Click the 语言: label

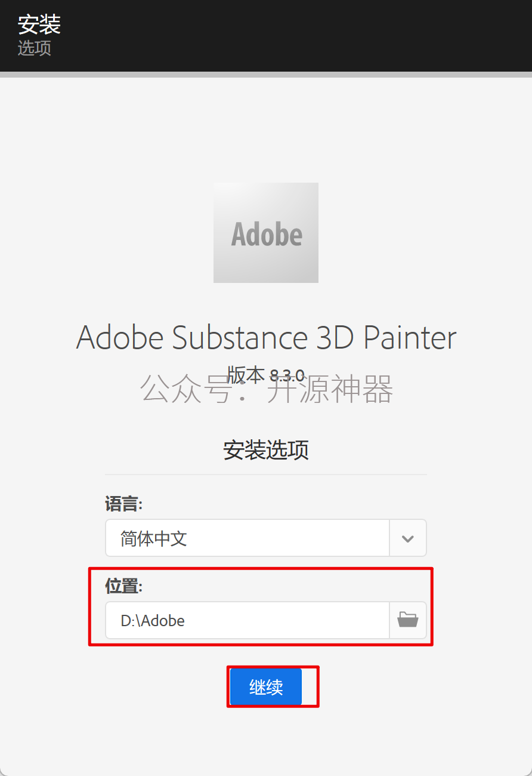point(124,504)
